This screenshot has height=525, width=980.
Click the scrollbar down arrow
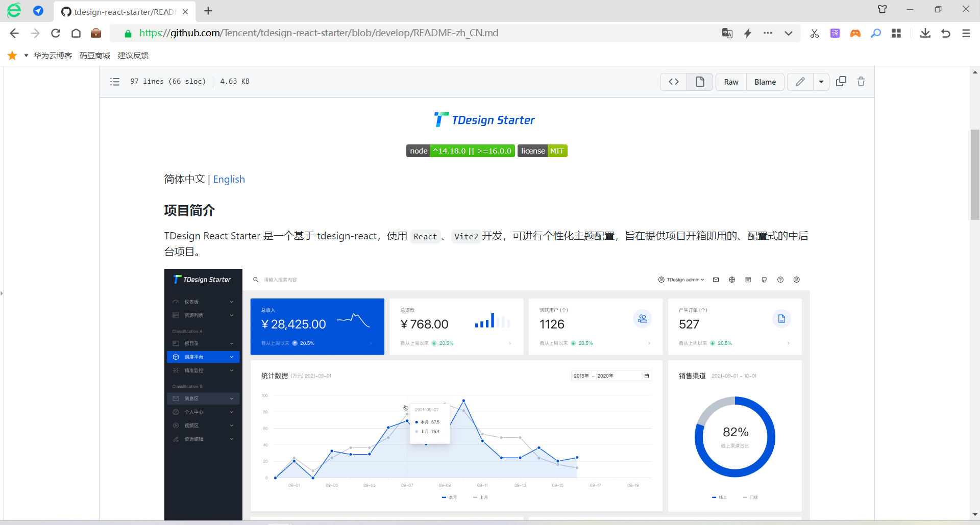(x=975, y=515)
